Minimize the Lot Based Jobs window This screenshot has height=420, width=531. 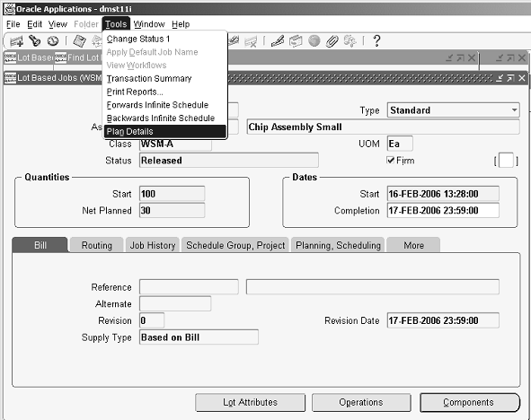(500, 78)
